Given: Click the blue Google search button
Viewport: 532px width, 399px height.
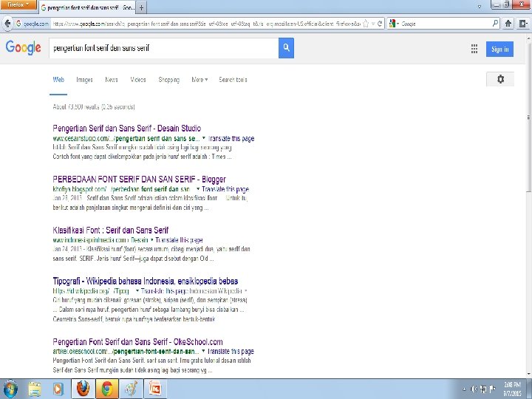Looking at the screenshot, I should 286,48.
